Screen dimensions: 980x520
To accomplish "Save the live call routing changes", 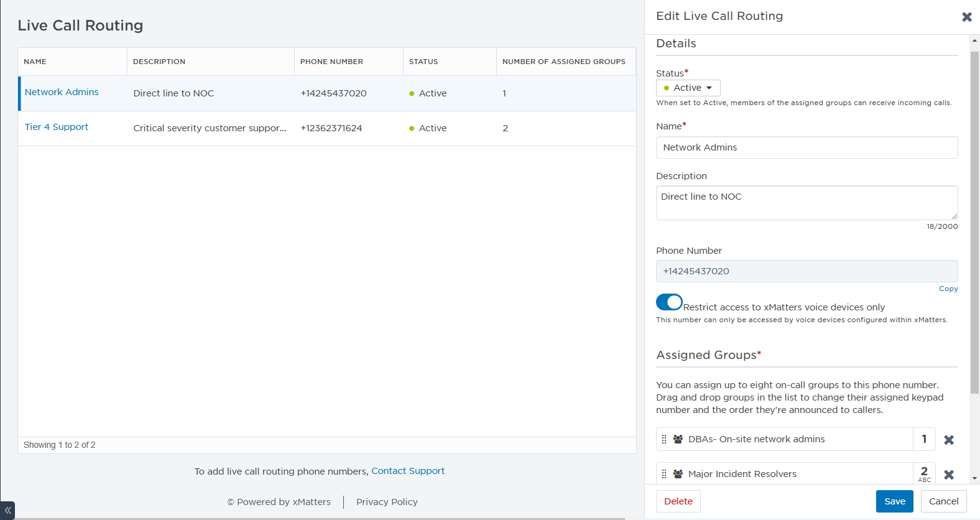I will pyautogui.click(x=895, y=501).
